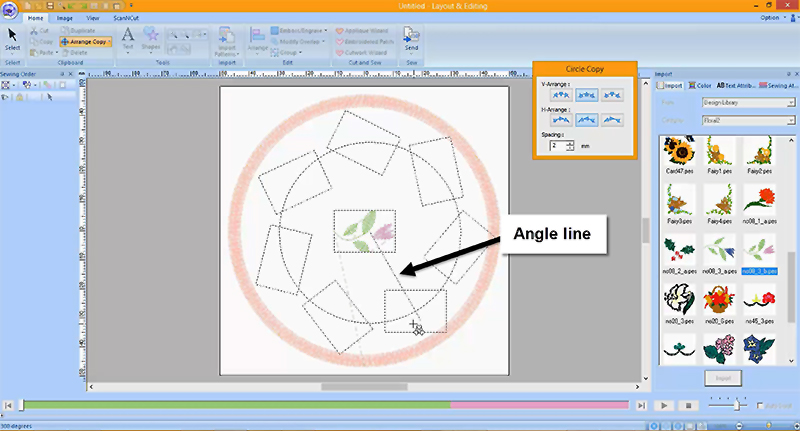800x431 pixels.
Task: Click the simulator speed slider
Action: point(738,405)
